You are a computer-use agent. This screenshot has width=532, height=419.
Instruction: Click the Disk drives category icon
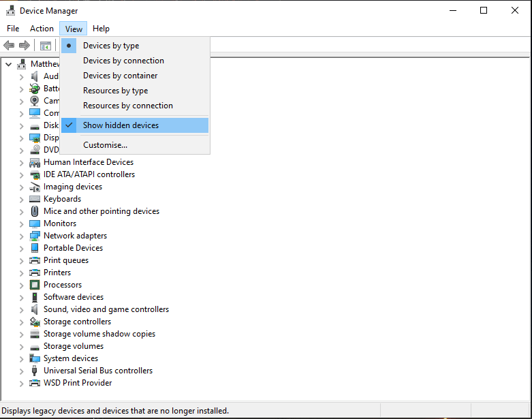click(35, 127)
